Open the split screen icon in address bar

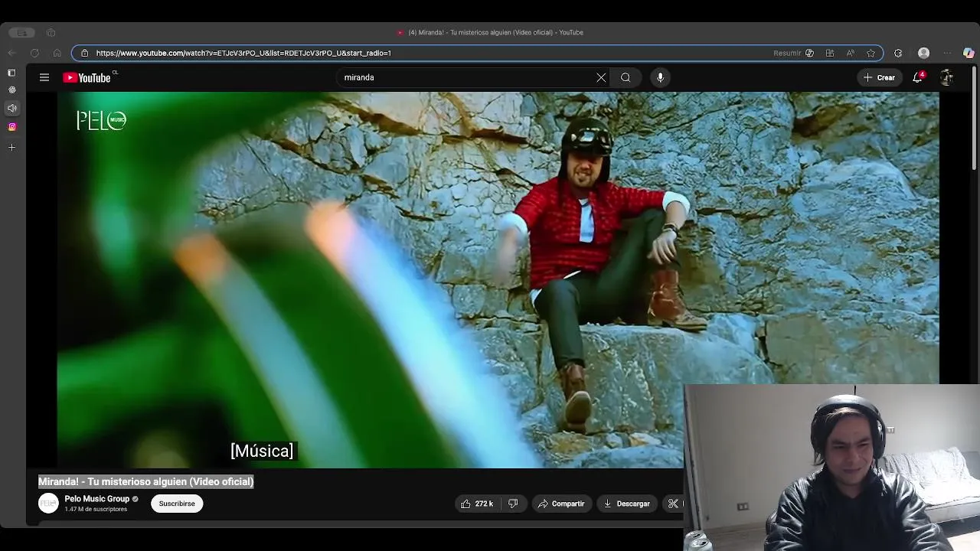click(830, 53)
